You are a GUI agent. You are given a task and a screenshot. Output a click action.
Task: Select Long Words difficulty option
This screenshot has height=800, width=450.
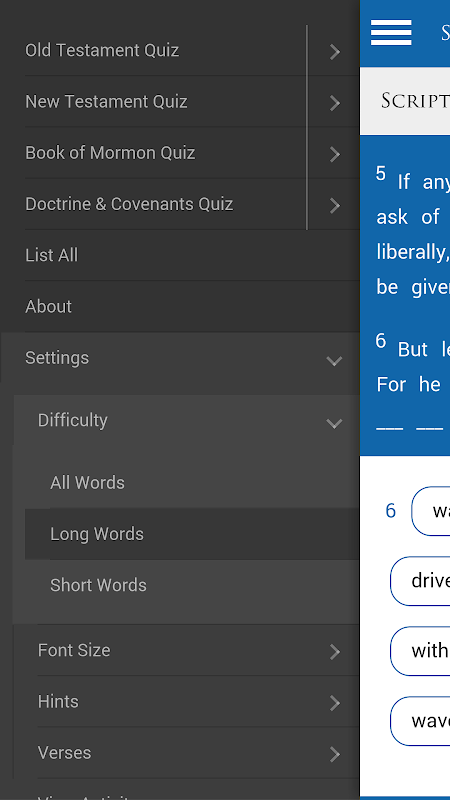click(x=192, y=534)
